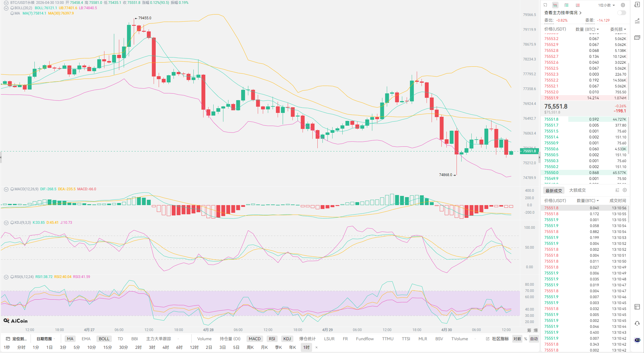Open the growth bar chart sidebar icon
Screen dimensions: 644x353
(x=637, y=21)
